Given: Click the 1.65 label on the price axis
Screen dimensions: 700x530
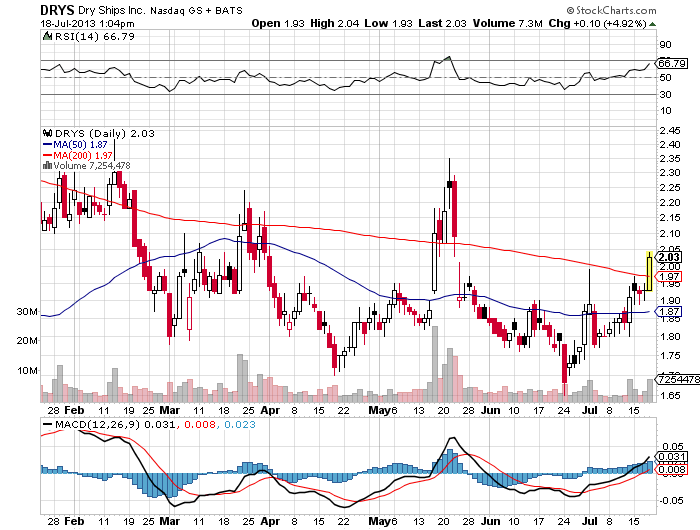Looking at the screenshot, I should [x=670, y=395].
